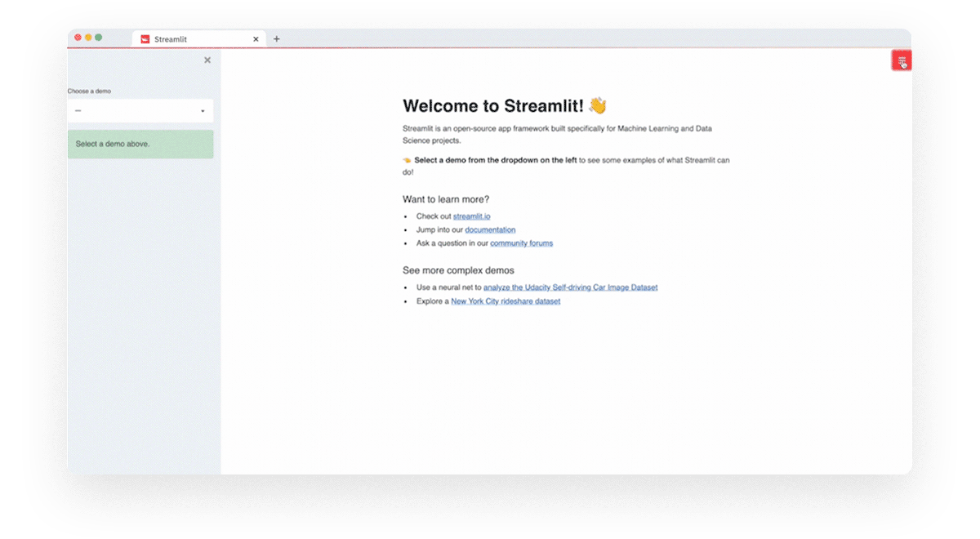The width and height of the screenshot is (980, 539).
Task: Click the 'See more complex demos' subheading
Action: click(458, 270)
